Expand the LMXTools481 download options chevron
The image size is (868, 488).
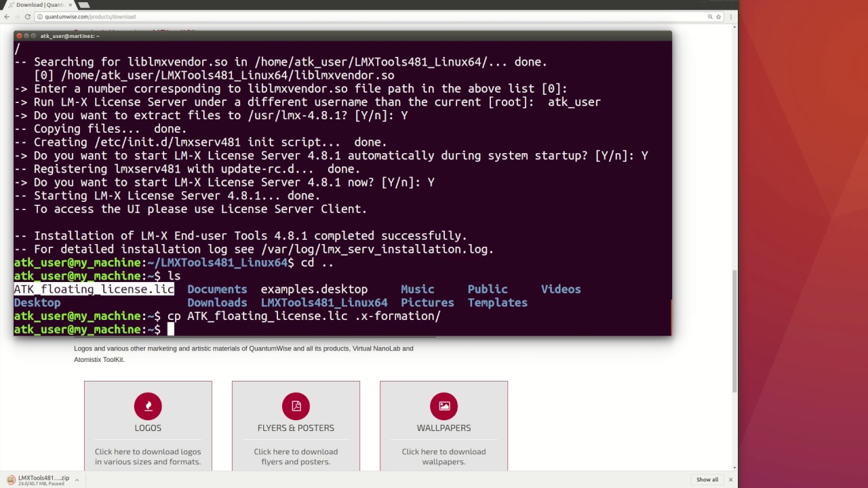pyautogui.click(x=77, y=480)
